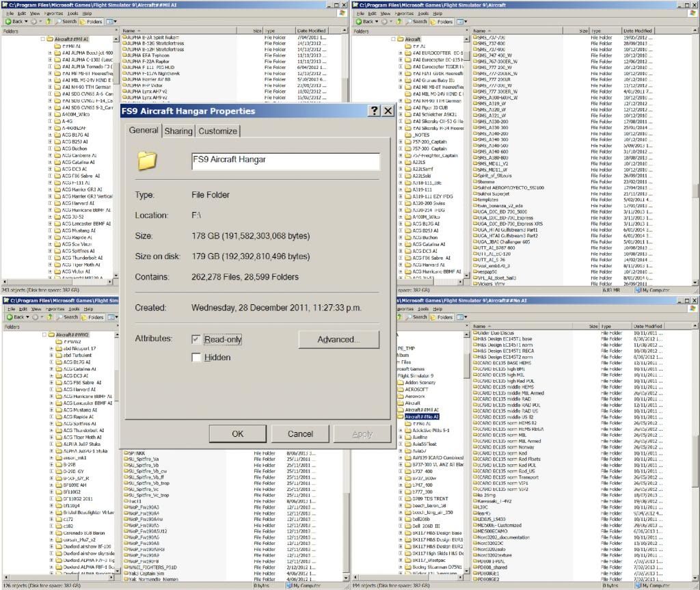Open the Views icon in the top-left window toolbar
The width and height of the screenshot is (700, 590).
tap(111, 21)
